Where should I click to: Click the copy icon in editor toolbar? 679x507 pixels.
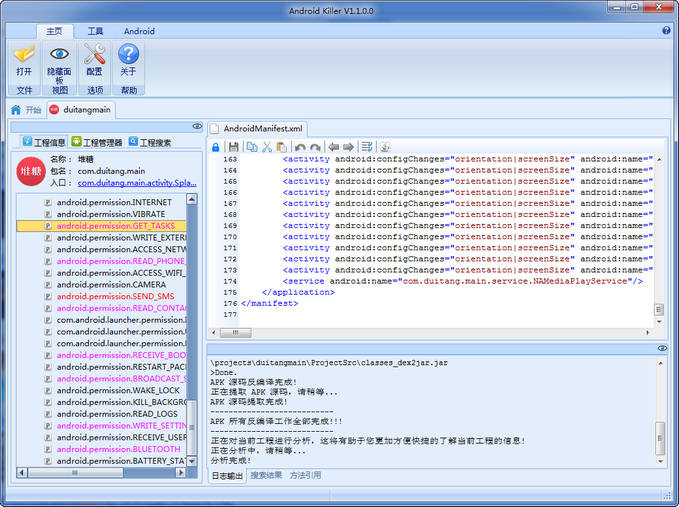(x=251, y=146)
